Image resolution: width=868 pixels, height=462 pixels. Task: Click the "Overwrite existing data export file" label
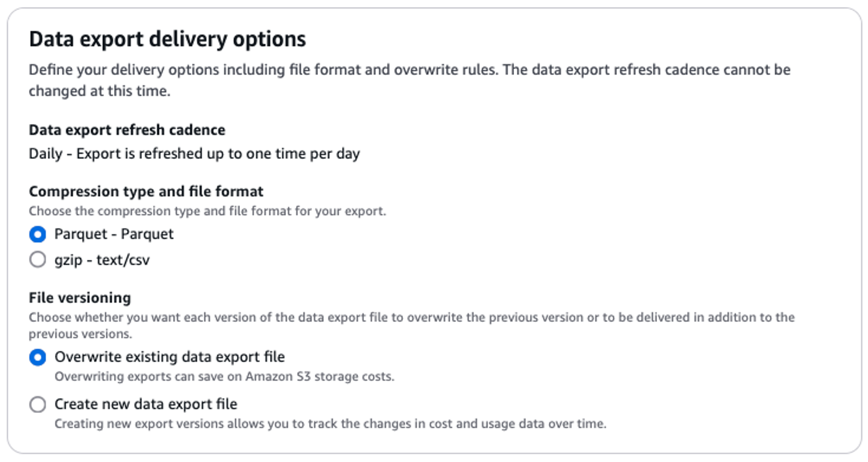point(169,357)
